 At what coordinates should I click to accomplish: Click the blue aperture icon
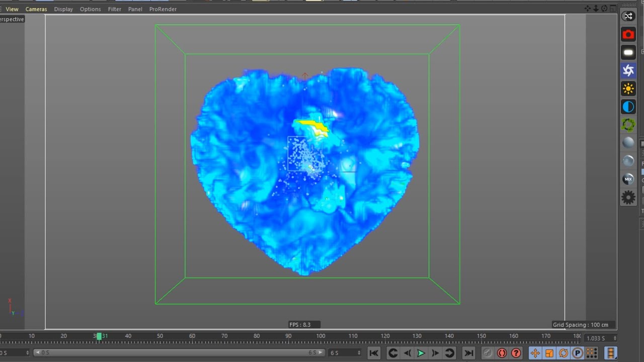(x=628, y=70)
